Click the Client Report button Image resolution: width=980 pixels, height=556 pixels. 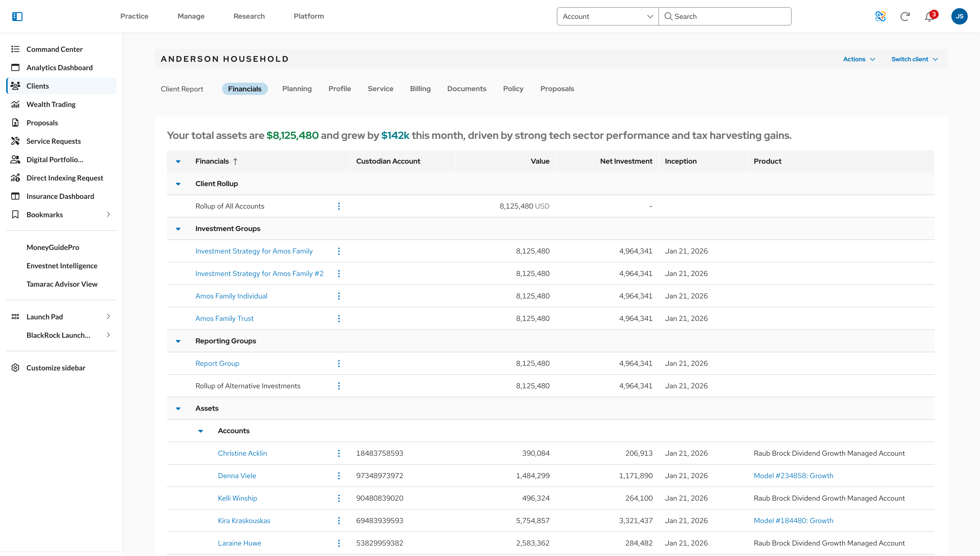pyautogui.click(x=182, y=89)
